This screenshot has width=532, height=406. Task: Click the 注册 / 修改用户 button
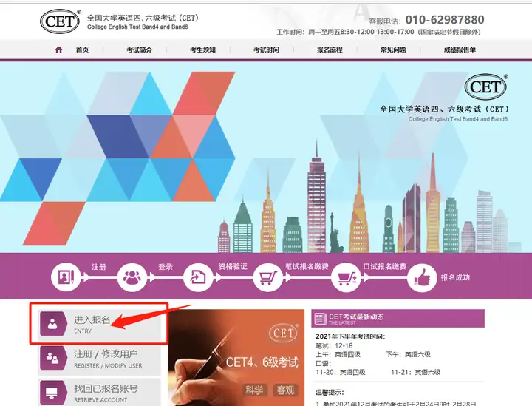coord(100,359)
